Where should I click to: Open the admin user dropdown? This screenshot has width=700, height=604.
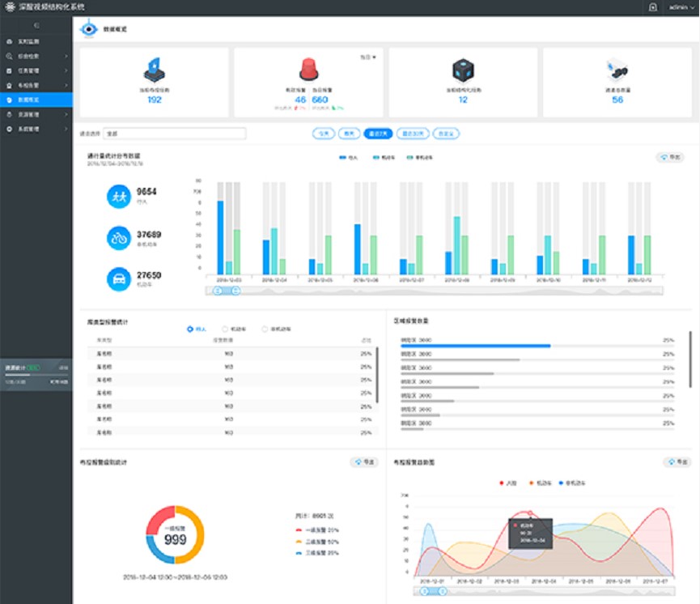681,6
